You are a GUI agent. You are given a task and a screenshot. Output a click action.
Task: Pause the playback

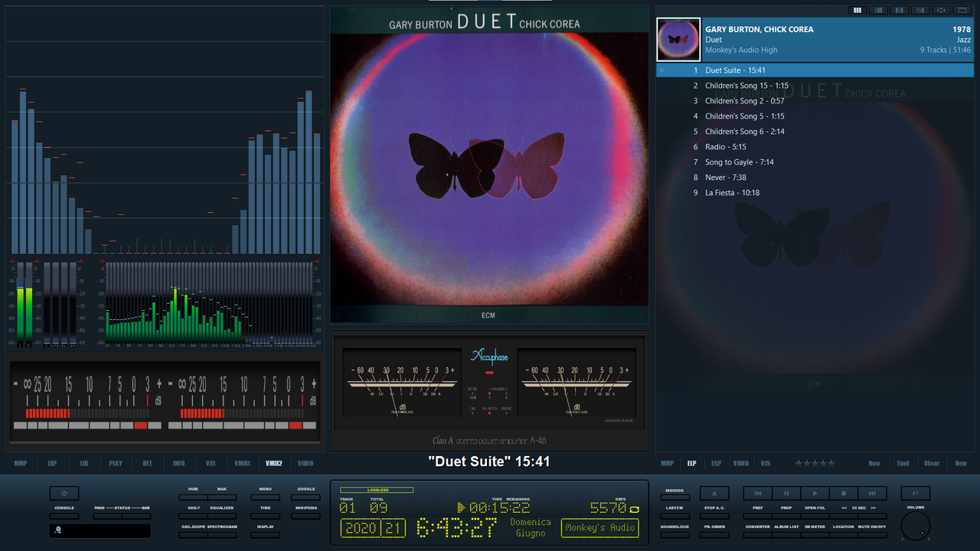[786, 494]
